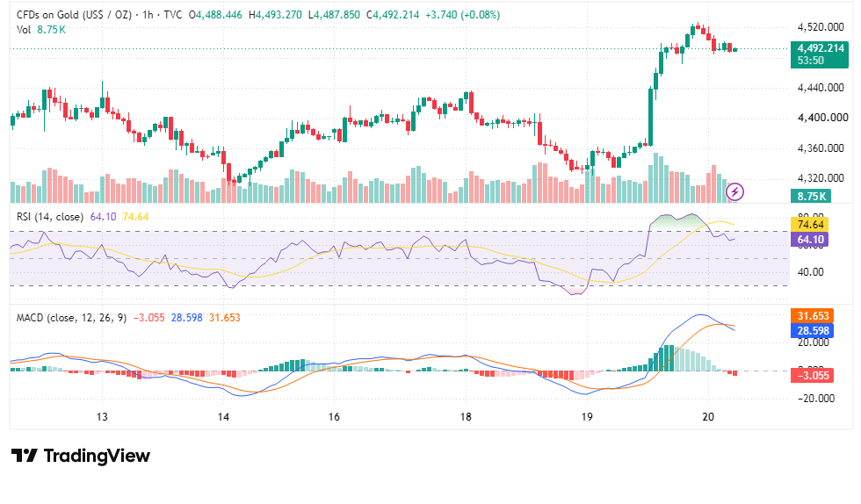Image resolution: width=861 pixels, height=504 pixels.
Task: Click the TradingView logo icon
Action: (25, 456)
